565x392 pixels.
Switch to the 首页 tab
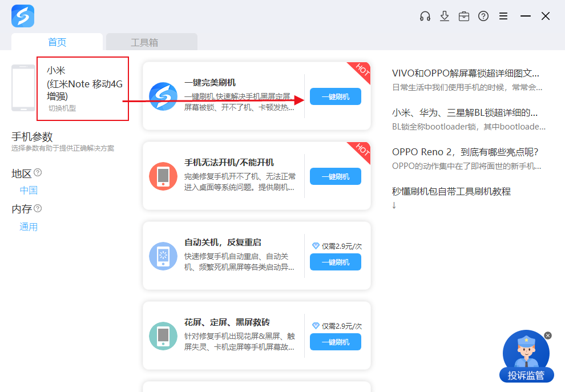pyautogui.click(x=57, y=42)
